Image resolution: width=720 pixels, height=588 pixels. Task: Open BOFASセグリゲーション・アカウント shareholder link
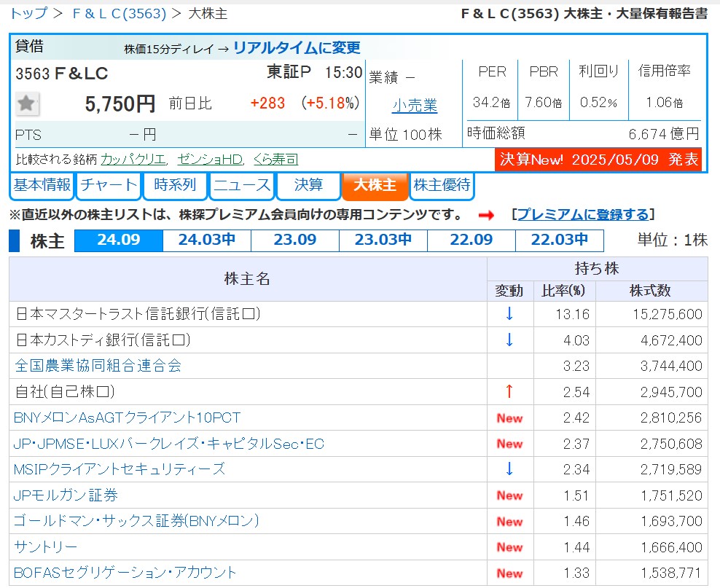[125, 573]
